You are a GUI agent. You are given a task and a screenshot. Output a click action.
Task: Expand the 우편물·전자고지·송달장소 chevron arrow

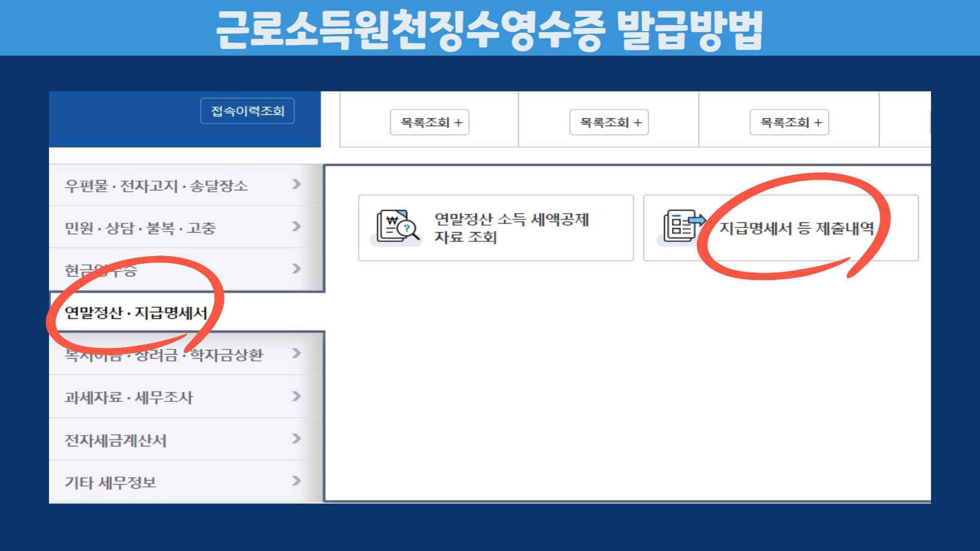tap(297, 184)
